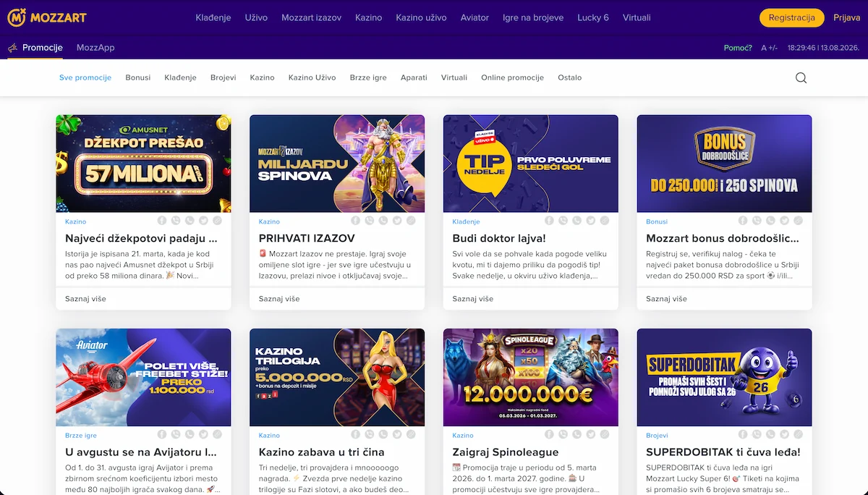Filter promotions by Ostalo

point(570,77)
